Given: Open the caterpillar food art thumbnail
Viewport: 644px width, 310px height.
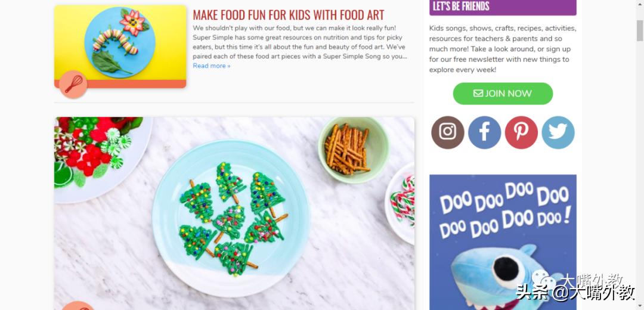Looking at the screenshot, I should point(120,46).
